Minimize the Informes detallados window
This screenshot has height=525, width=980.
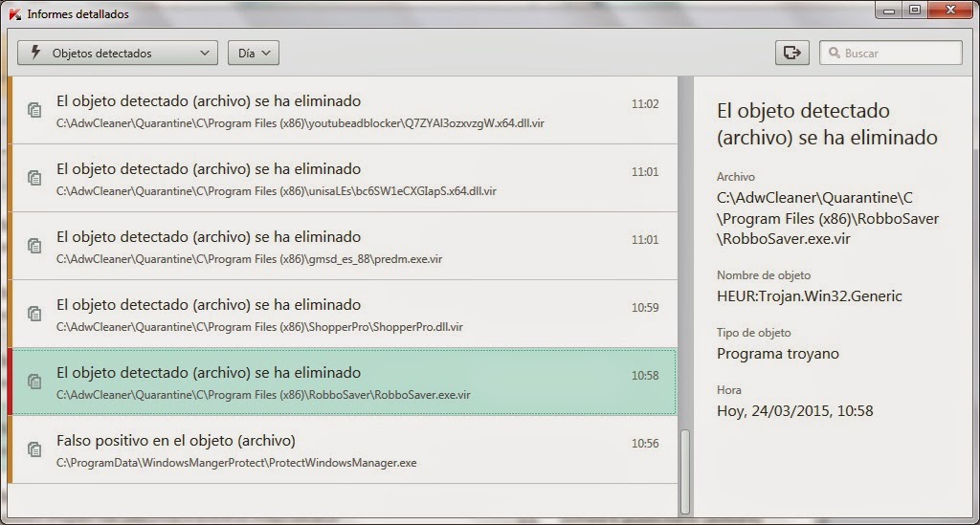[889, 10]
